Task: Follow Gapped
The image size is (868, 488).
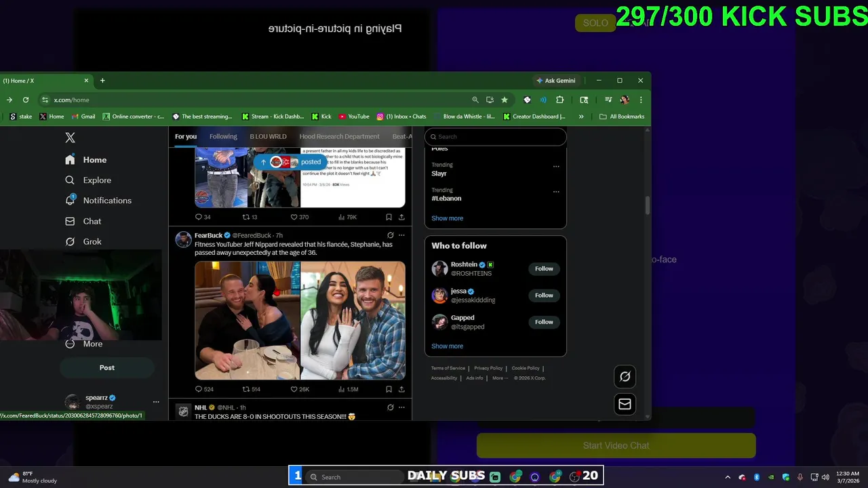Action: pyautogui.click(x=544, y=322)
